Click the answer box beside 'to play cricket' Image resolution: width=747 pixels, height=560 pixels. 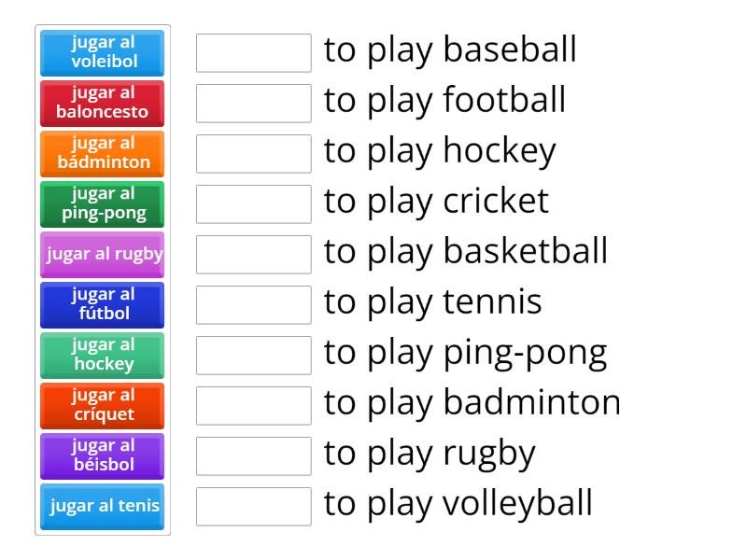(253, 204)
